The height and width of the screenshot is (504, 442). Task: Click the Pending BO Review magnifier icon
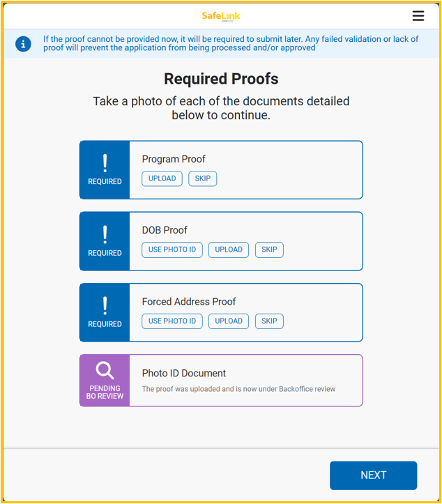coord(105,371)
